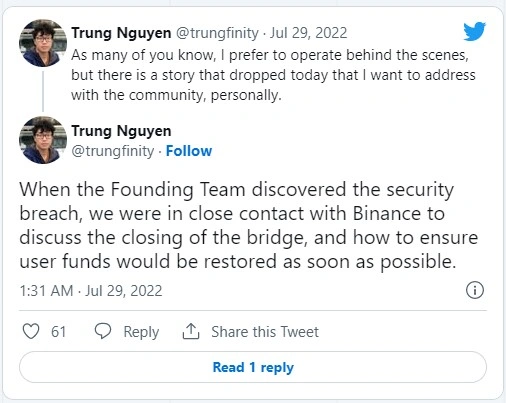
Task: Open the Trung Nguyen name on parent tweet
Action: click(121, 33)
